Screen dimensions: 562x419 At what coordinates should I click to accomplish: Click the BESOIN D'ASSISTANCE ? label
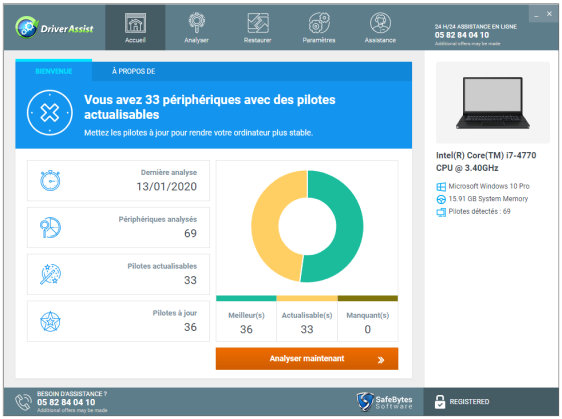[72, 394]
